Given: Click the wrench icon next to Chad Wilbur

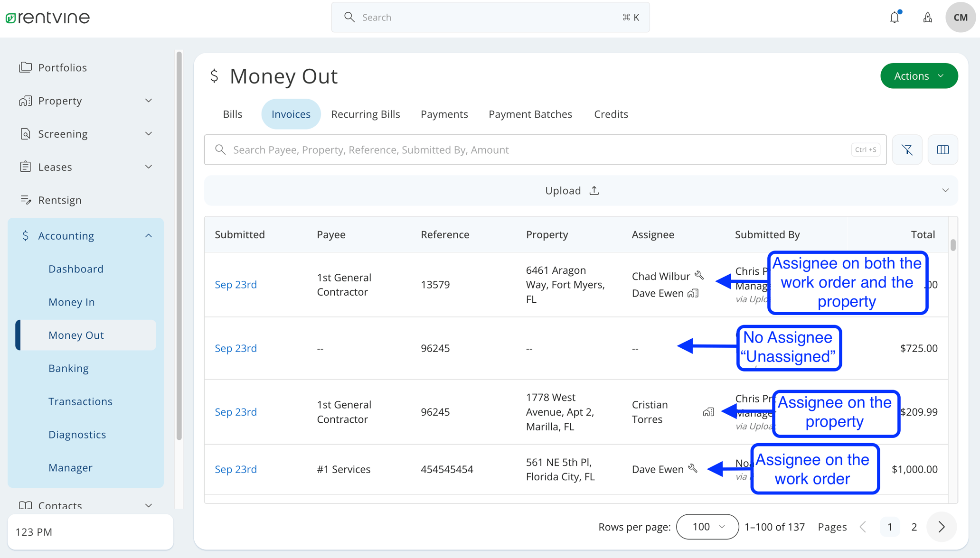Looking at the screenshot, I should (699, 275).
